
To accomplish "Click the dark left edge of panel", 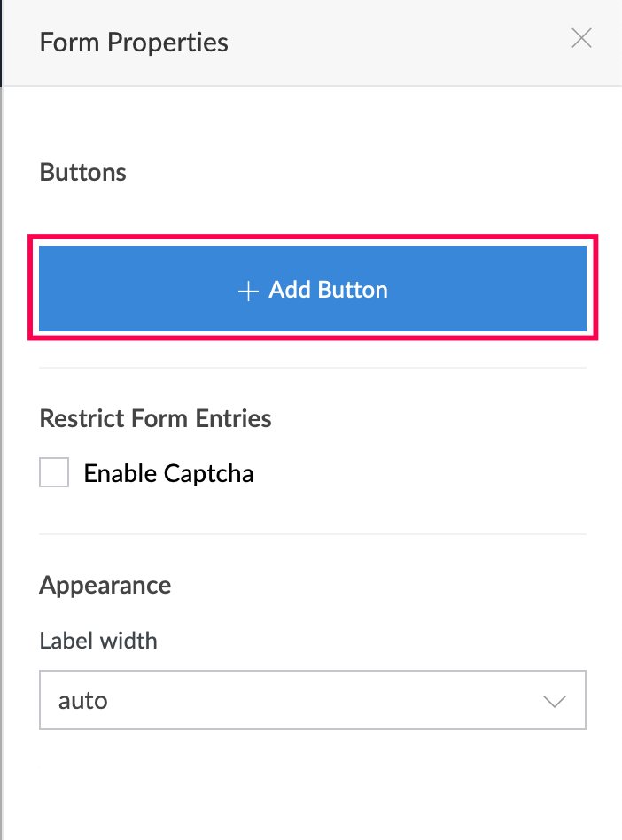I will click(2, 43).
